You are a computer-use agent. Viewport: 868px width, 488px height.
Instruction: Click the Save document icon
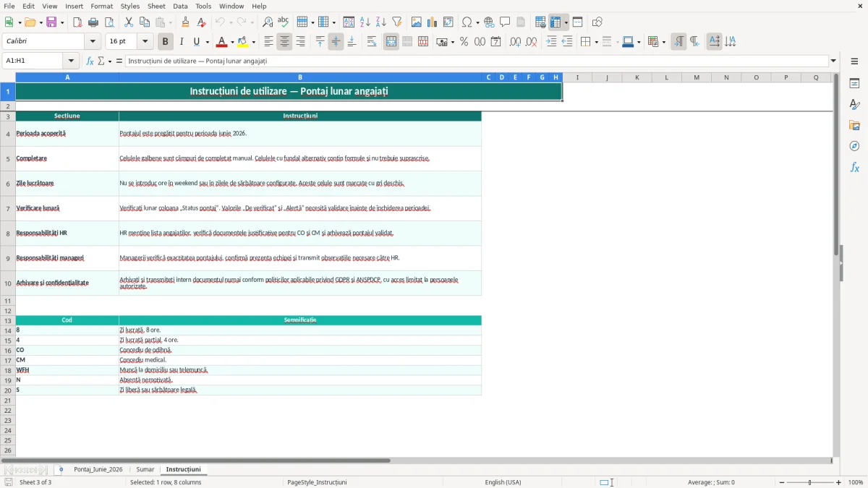51,22
